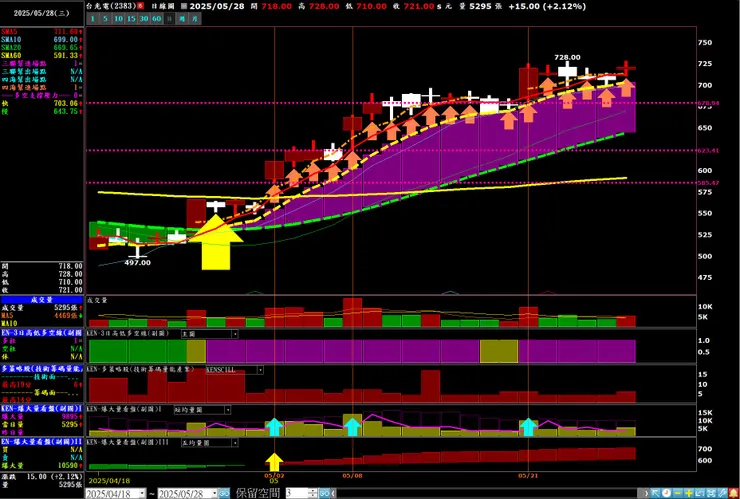Click the SMA60 indicator label
Viewport: 740px width, 499px height.
[x=11, y=55]
